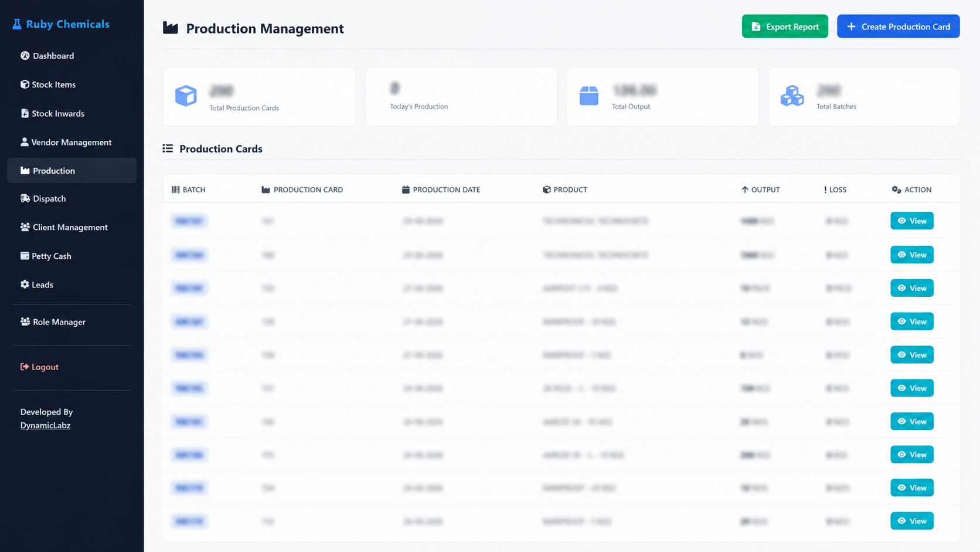Click the Developed By text
The height and width of the screenshot is (552, 980).
46,412
